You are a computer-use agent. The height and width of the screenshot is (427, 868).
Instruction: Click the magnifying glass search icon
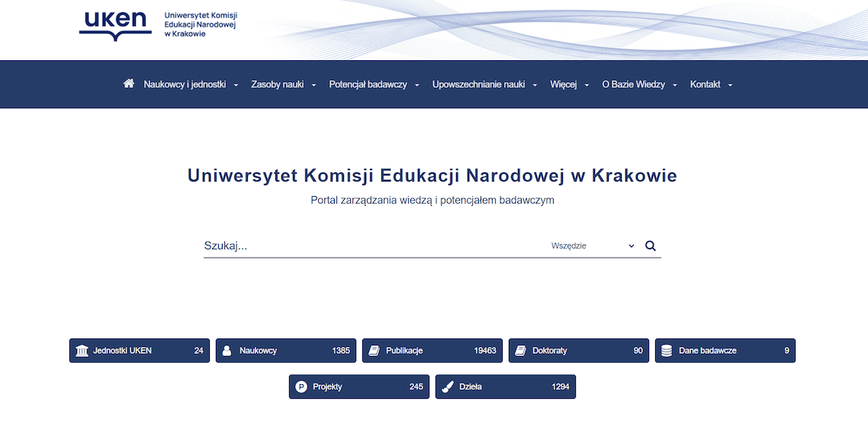coord(651,246)
